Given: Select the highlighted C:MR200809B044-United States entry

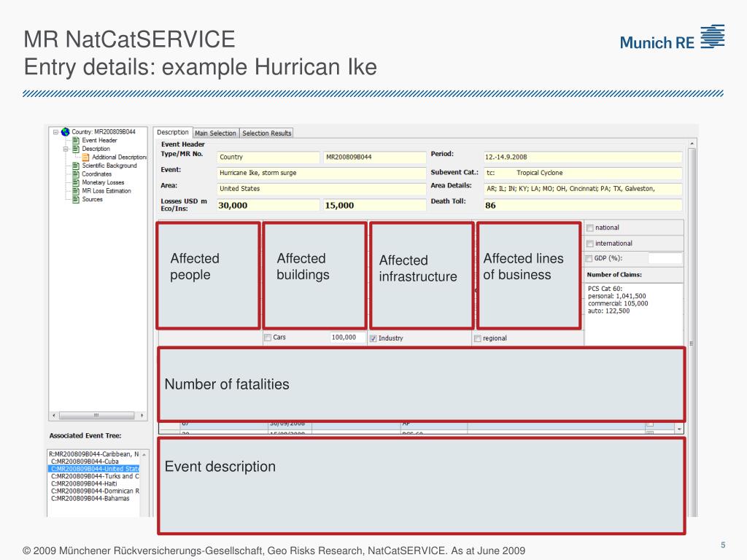Looking at the screenshot, I should (x=95, y=469).
